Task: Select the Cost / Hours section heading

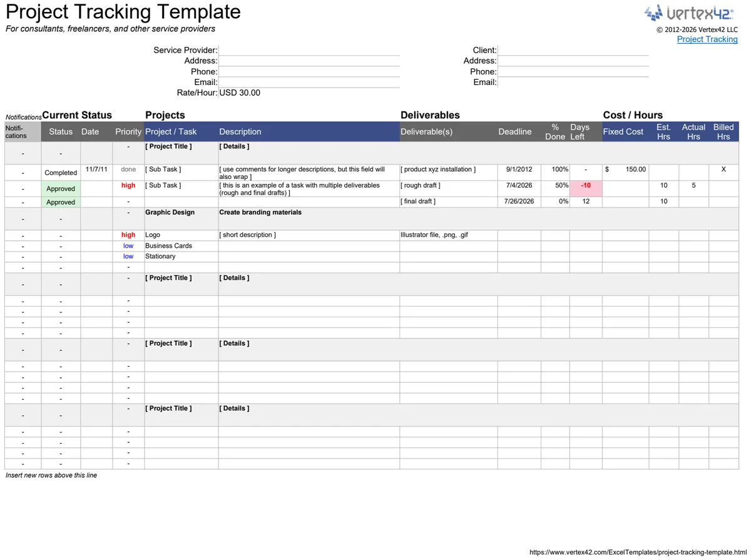Action: tap(633, 115)
